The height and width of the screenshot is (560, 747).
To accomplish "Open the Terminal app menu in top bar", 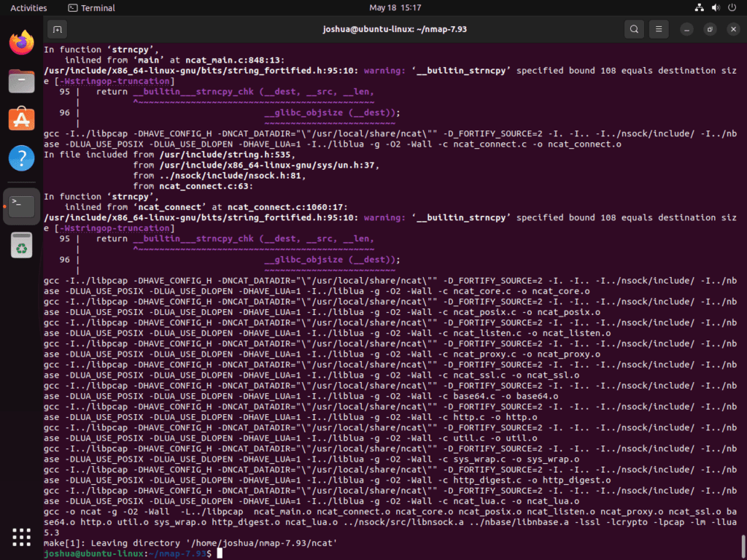I will click(91, 8).
